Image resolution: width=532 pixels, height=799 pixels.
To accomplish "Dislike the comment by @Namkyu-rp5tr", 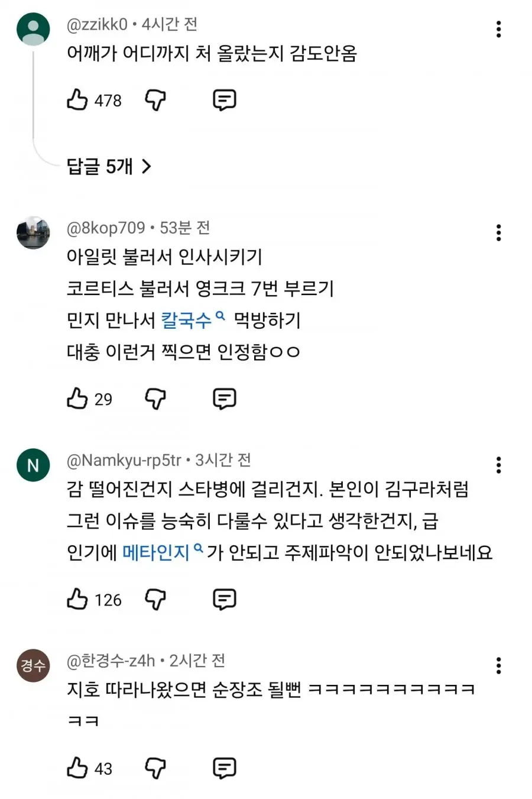I will click(x=155, y=600).
